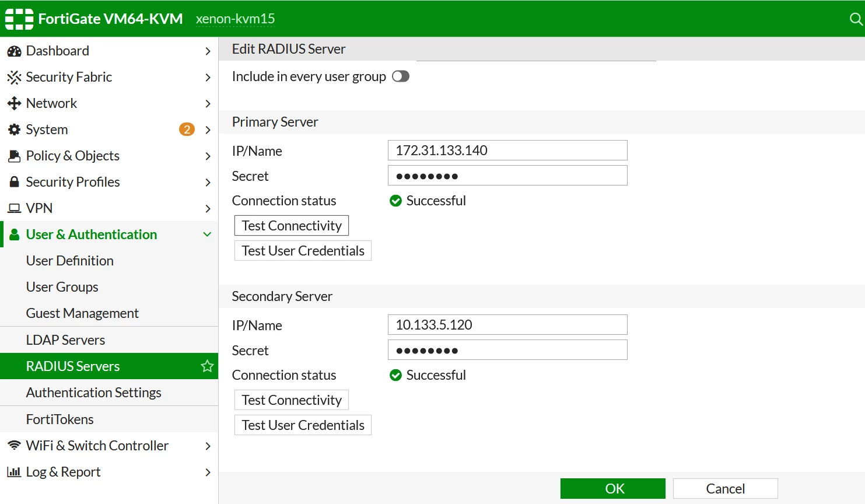
Task: Click the Primary Server Secret field
Action: click(x=507, y=176)
